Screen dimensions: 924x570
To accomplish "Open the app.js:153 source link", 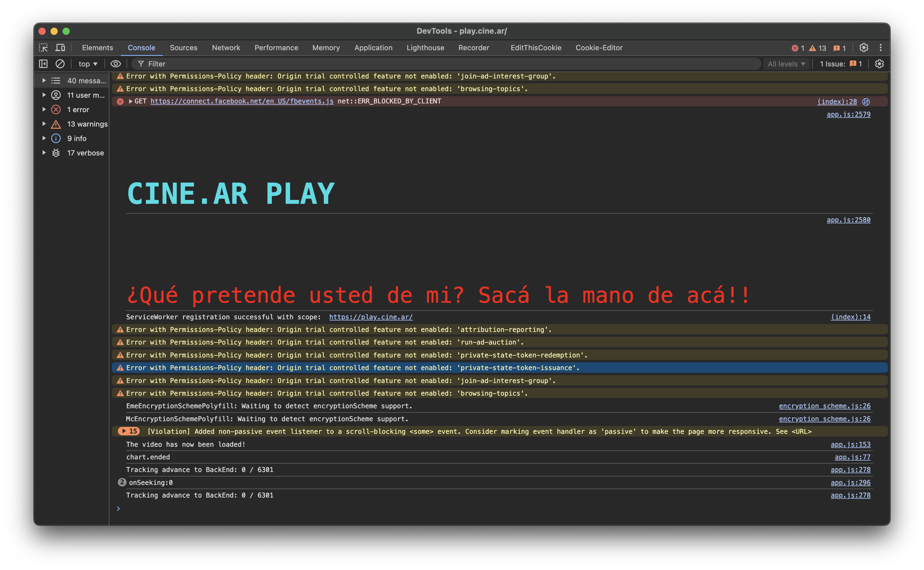I will 851,444.
